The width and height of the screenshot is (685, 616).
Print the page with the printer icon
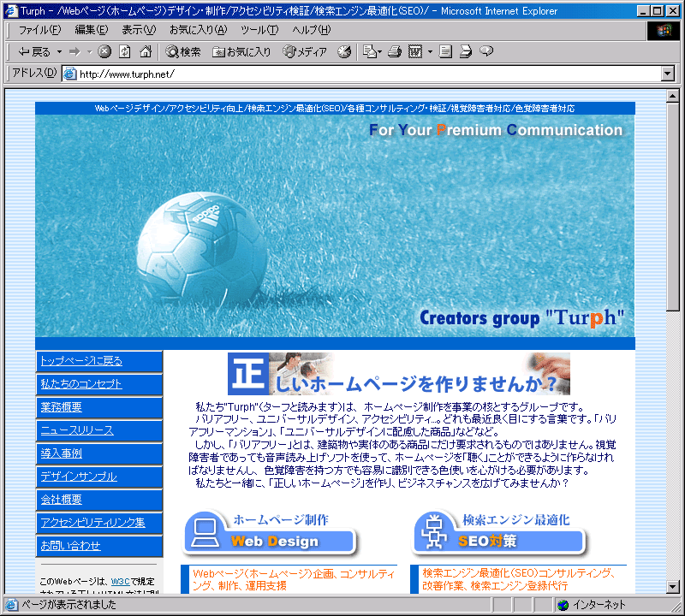tap(395, 52)
